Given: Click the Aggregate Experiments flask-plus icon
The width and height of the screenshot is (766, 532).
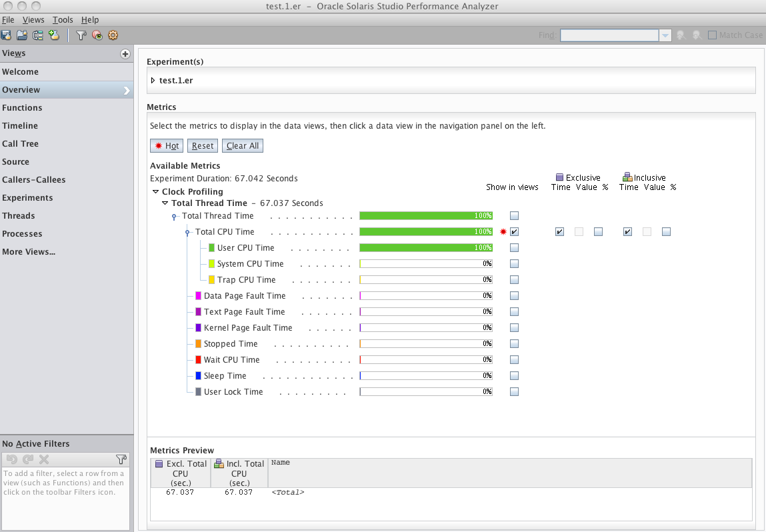Looking at the screenshot, I should [54, 35].
